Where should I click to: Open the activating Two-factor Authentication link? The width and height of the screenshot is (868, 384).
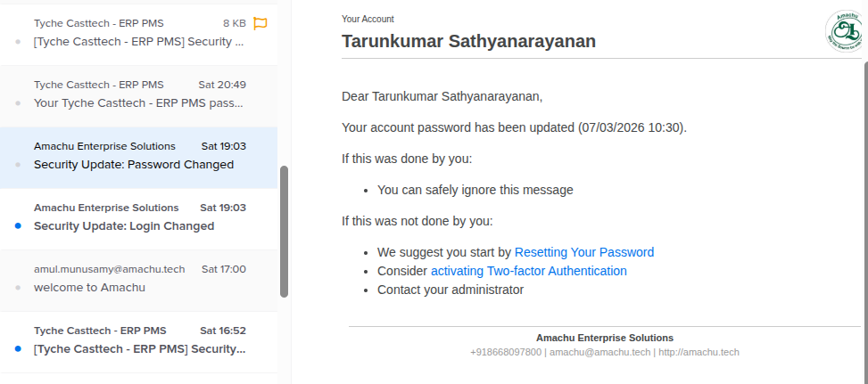(529, 271)
